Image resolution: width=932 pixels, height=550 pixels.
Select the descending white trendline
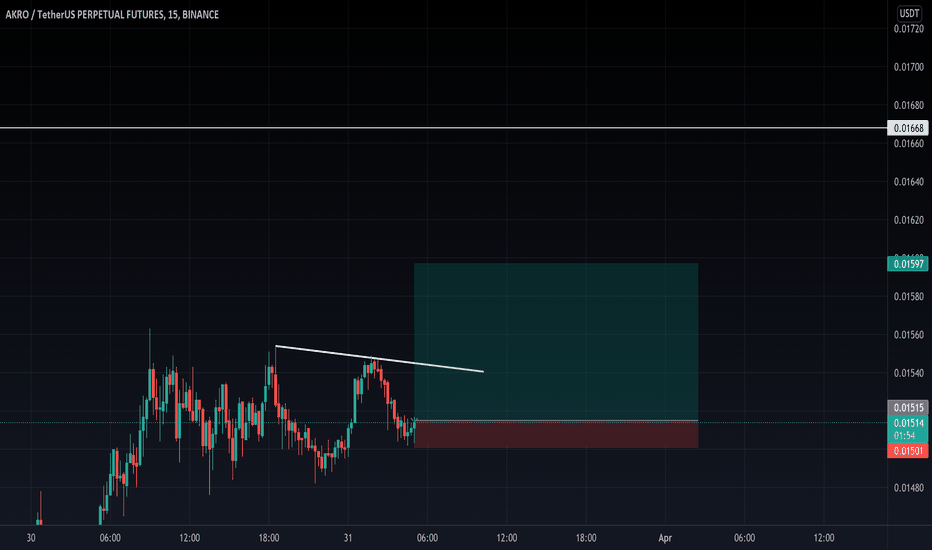click(x=379, y=359)
